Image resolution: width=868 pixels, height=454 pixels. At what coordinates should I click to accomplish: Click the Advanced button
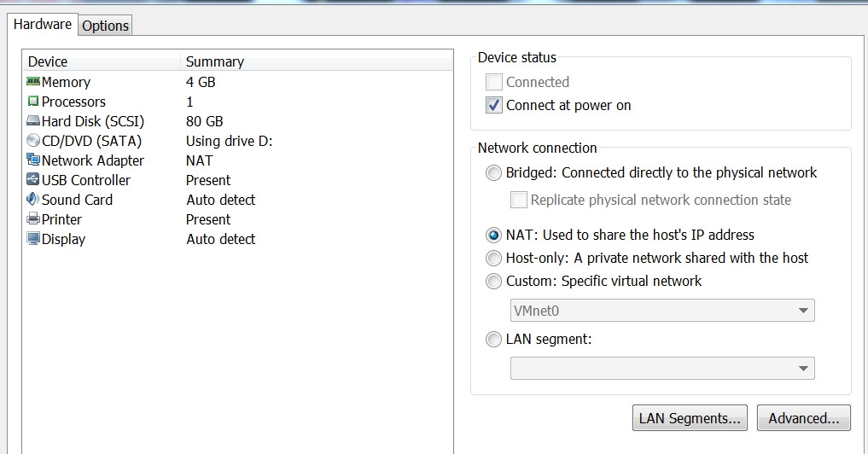(x=803, y=418)
